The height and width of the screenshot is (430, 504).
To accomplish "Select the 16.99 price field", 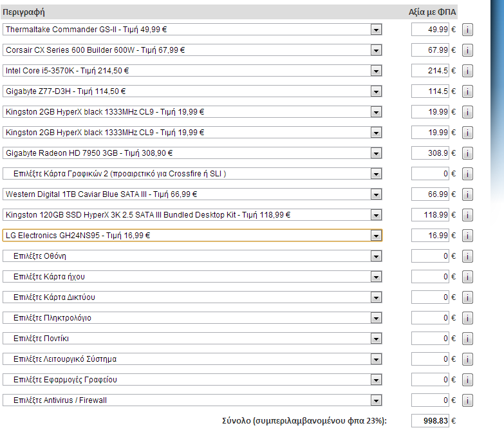I will click(x=430, y=235).
